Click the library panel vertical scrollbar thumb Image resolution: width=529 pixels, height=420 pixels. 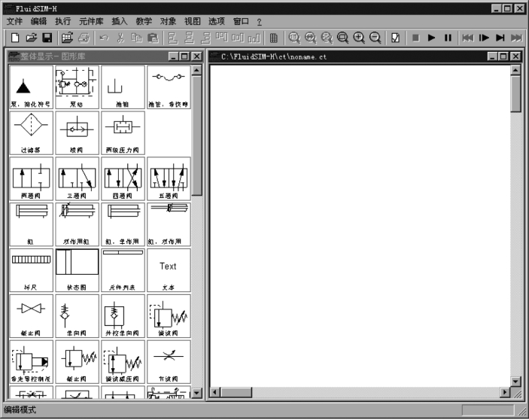(x=196, y=135)
